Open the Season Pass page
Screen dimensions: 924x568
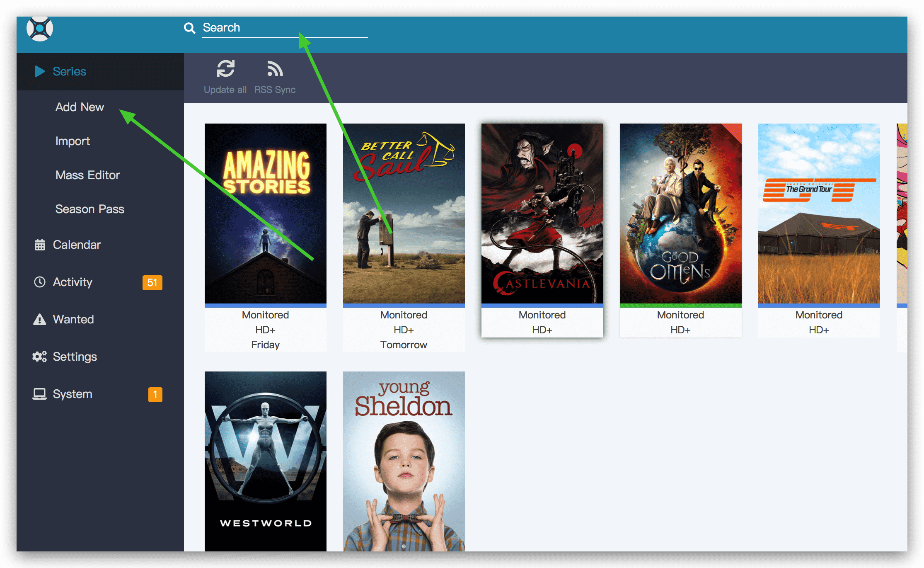click(x=89, y=209)
